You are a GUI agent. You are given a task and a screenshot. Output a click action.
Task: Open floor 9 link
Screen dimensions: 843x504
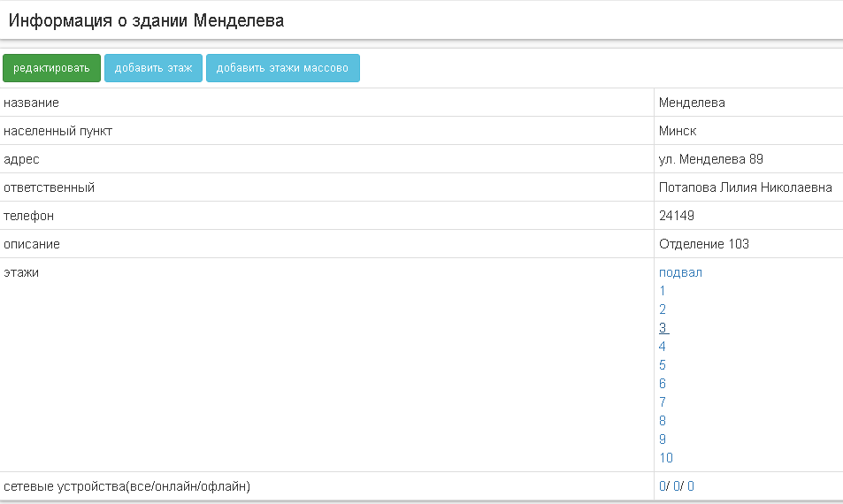[x=663, y=439]
